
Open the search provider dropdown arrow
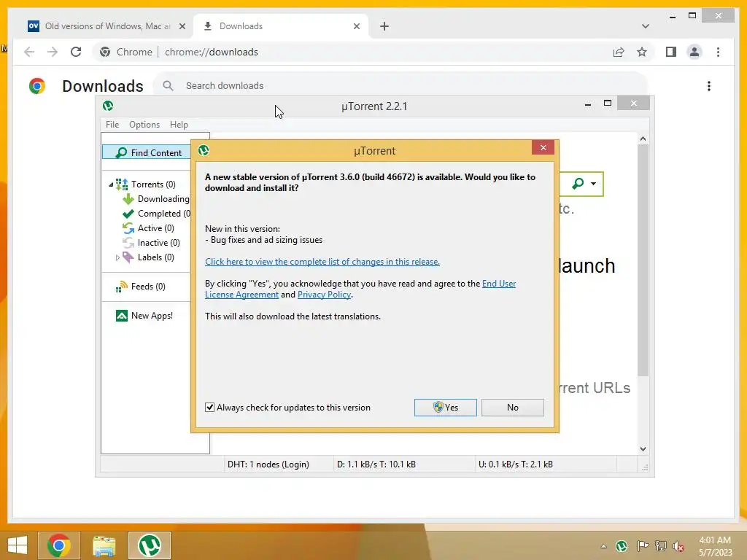[x=593, y=183]
